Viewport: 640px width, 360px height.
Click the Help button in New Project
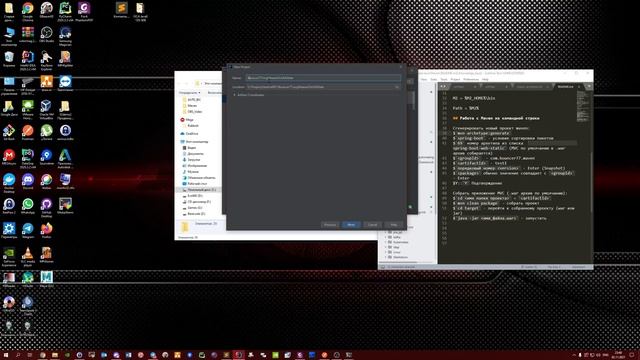point(393,224)
